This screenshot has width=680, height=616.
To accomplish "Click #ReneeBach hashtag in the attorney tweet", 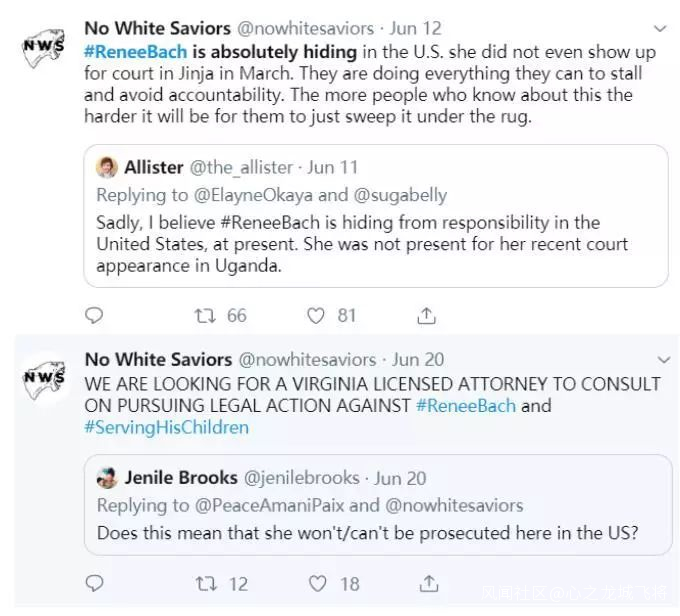I will pos(465,406).
